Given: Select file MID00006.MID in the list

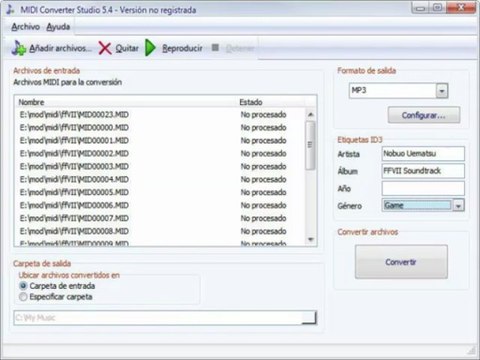Looking at the screenshot, I should pyautogui.click(x=74, y=205).
